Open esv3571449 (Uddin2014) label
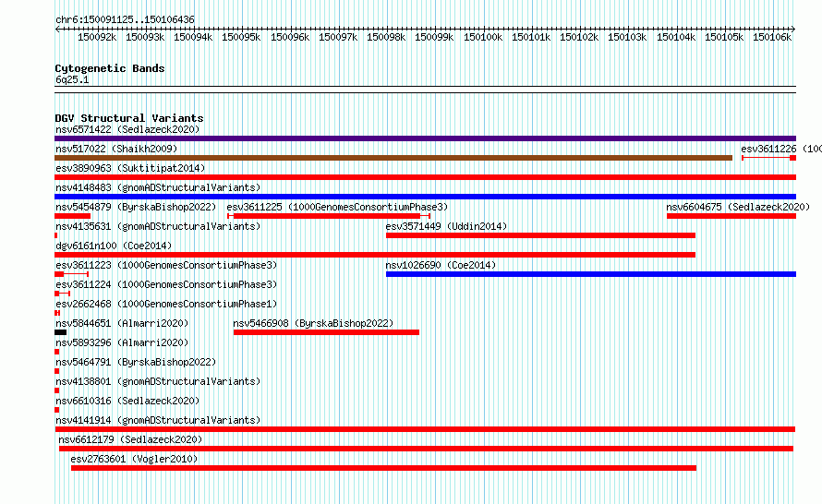Image resolution: width=822 pixels, height=504 pixels. coord(446,226)
